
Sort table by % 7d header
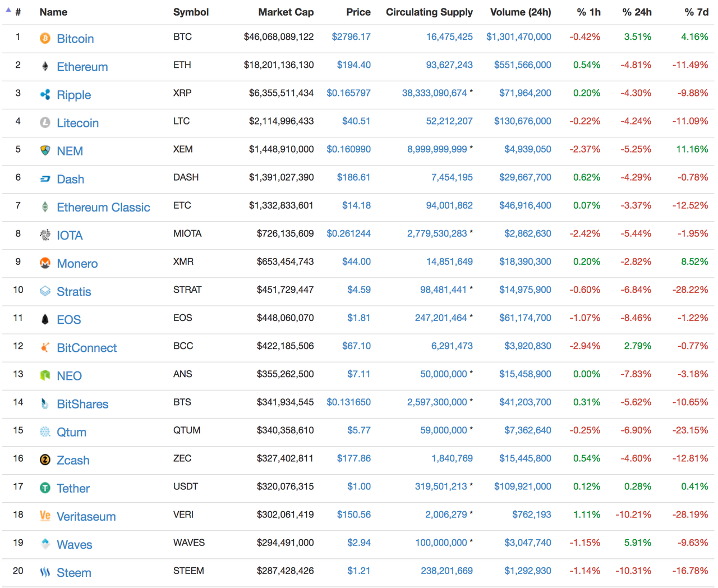(x=696, y=12)
